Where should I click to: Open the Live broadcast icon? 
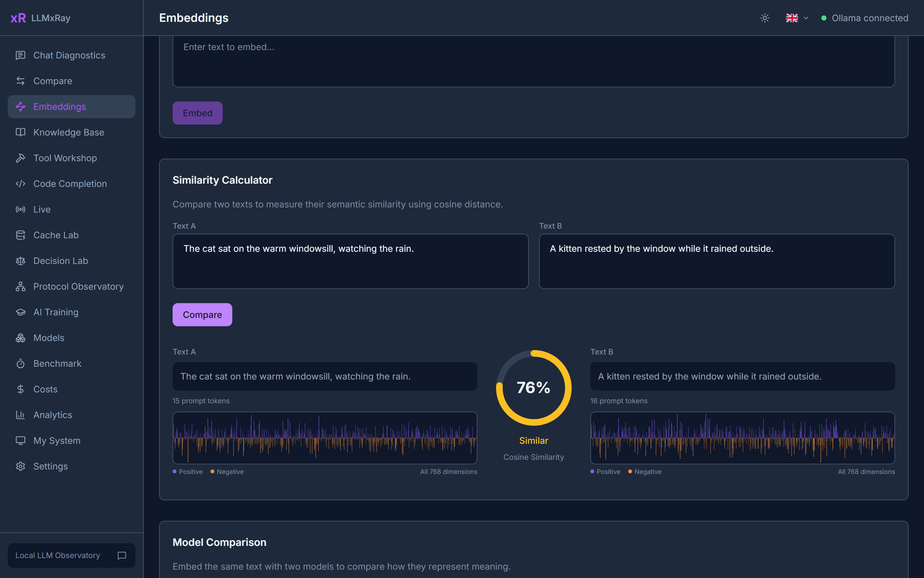pyautogui.click(x=20, y=209)
